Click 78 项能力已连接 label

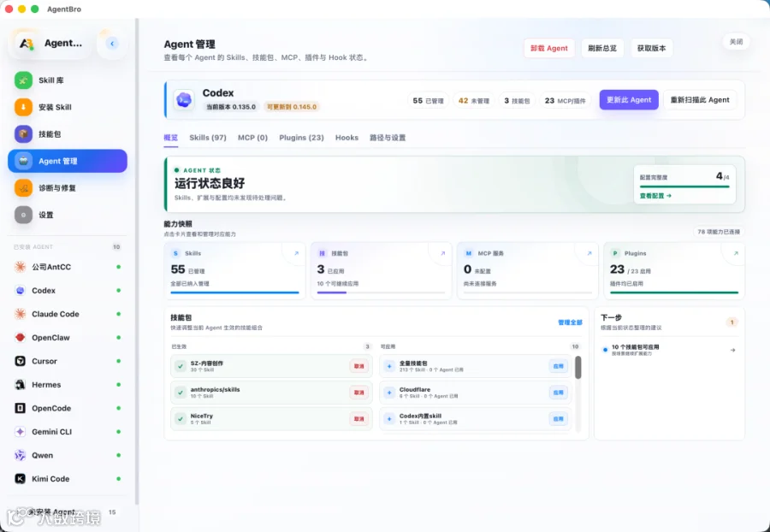coord(719,232)
